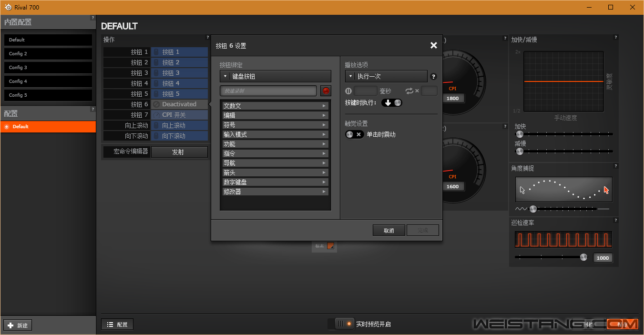This screenshot has height=335, width=644.
Task: Select built-in Default config slot
Action: [48, 40]
